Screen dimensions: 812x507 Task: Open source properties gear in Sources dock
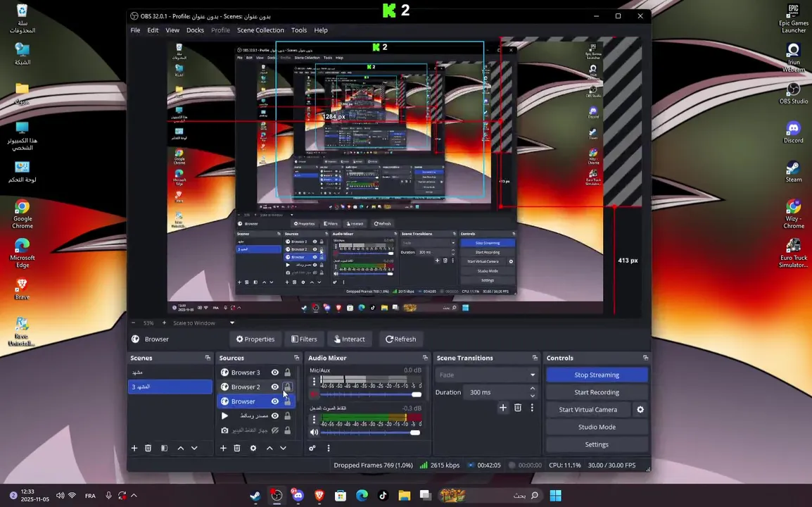click(253, 448)
